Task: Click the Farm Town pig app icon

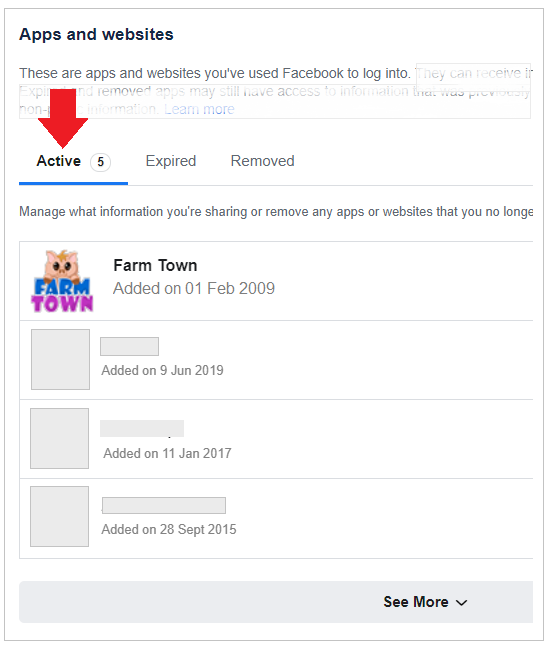Action: 62,281
